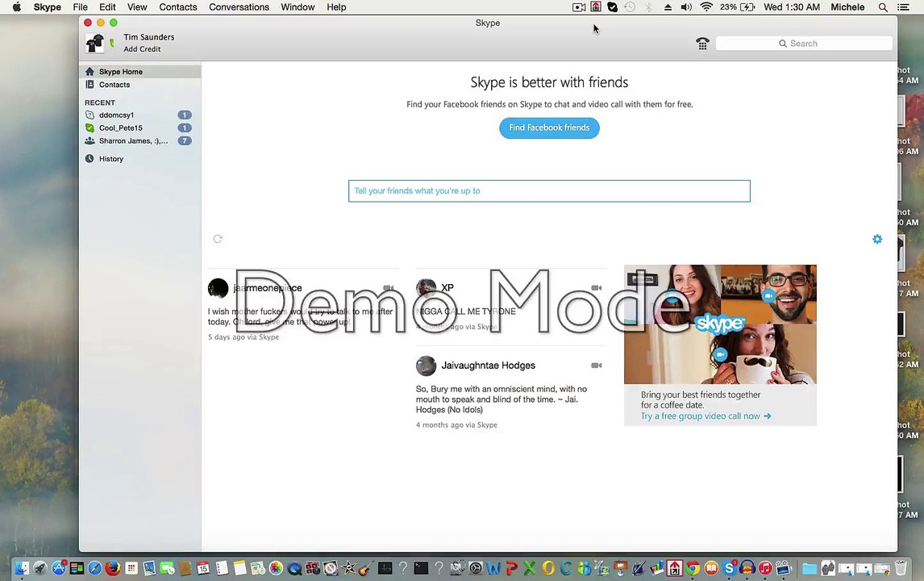Open the Contacts menu
The height and width of the screenshot is (581, 924).
click(178, 7)
